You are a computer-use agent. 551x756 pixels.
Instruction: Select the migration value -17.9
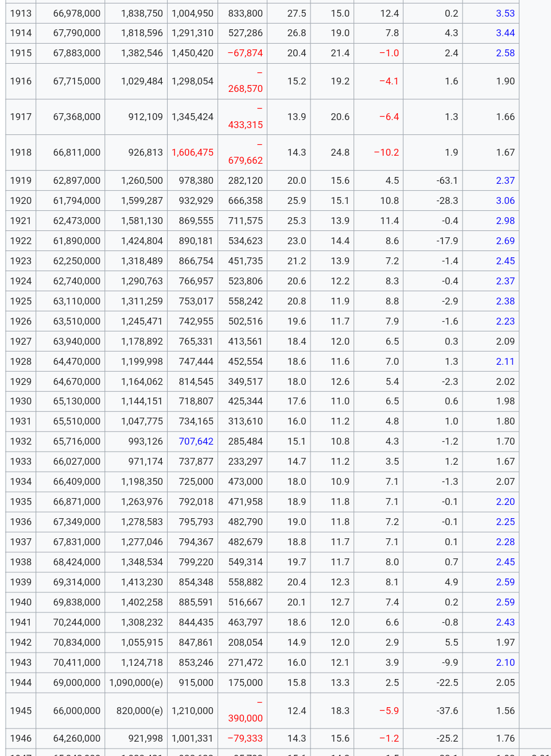pyautogui.click(x=447, y=241)
